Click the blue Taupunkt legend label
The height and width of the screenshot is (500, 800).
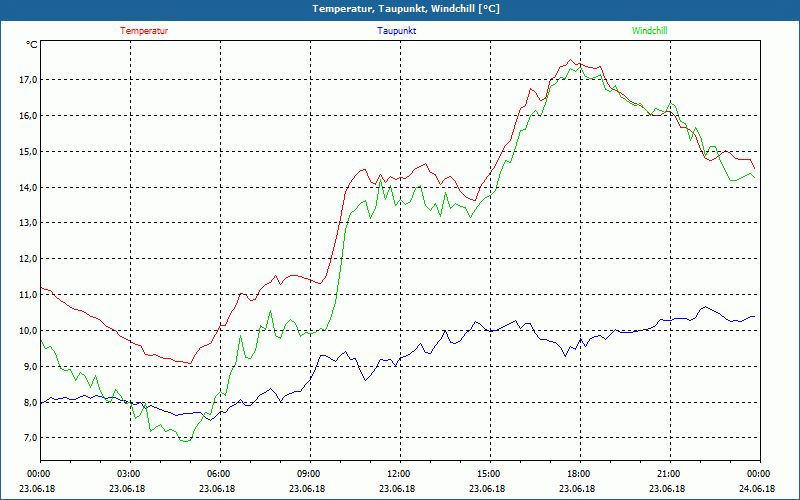(397, 31)
